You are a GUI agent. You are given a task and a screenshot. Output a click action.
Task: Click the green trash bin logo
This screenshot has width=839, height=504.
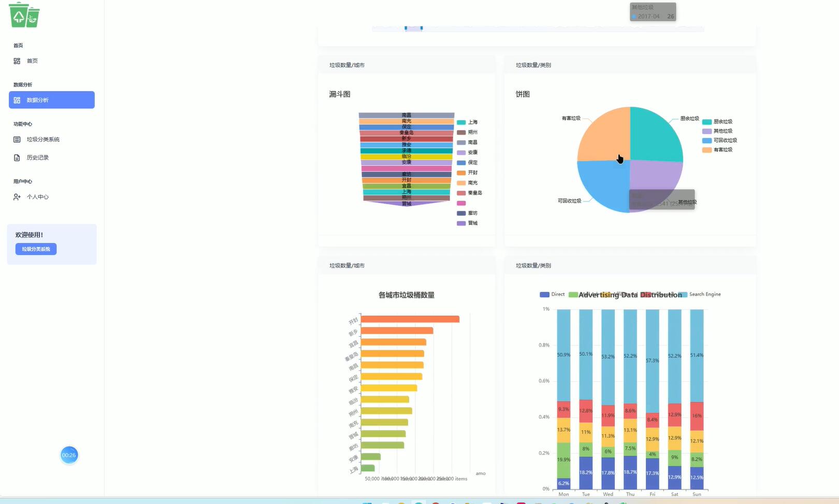(24, 15)
